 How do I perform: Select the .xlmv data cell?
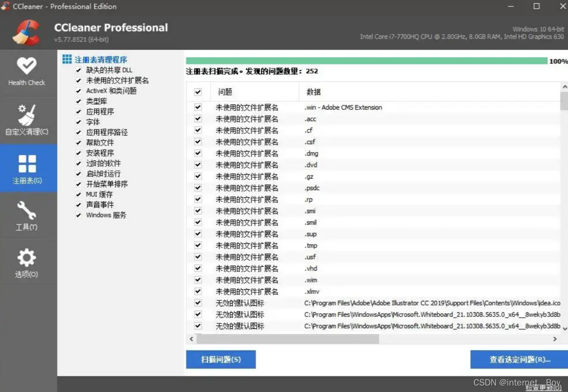pos(312,292)
